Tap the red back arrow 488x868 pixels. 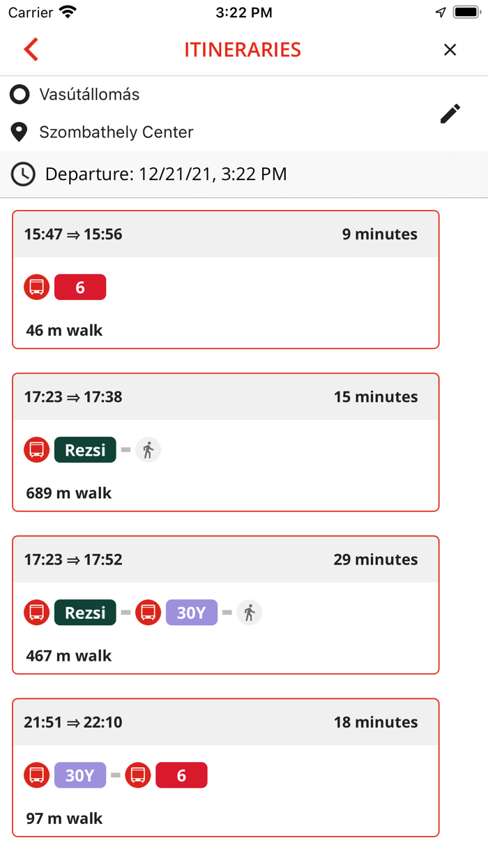(x=31, y=50)
